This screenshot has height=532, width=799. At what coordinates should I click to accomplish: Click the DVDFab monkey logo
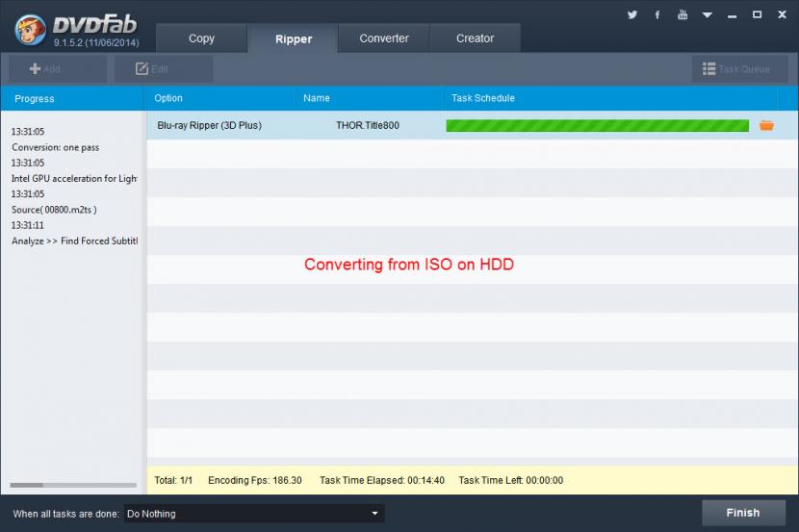point(30,31)
